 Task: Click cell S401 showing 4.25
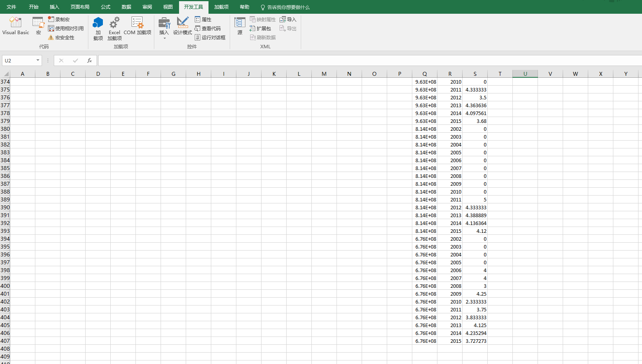(475, 294)
